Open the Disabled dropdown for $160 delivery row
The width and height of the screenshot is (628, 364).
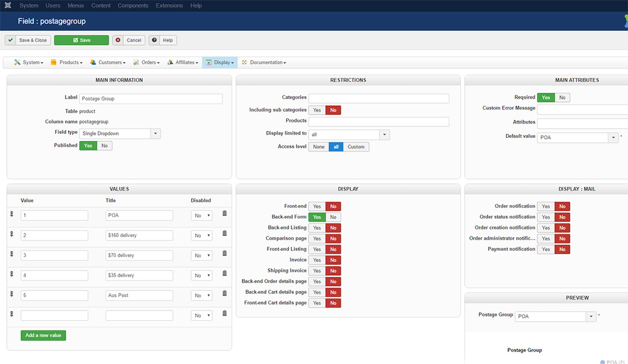[201, 236]
